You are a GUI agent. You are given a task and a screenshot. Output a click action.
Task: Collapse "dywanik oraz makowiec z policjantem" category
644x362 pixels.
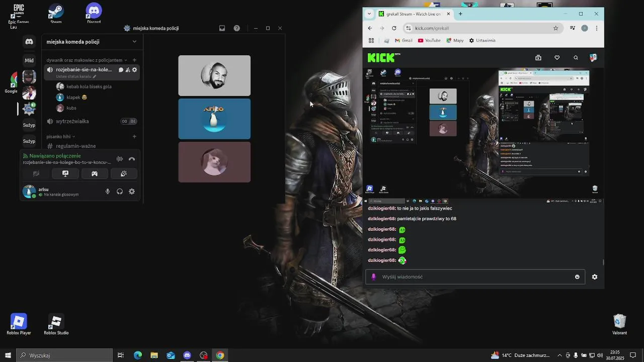pos(87,60)
